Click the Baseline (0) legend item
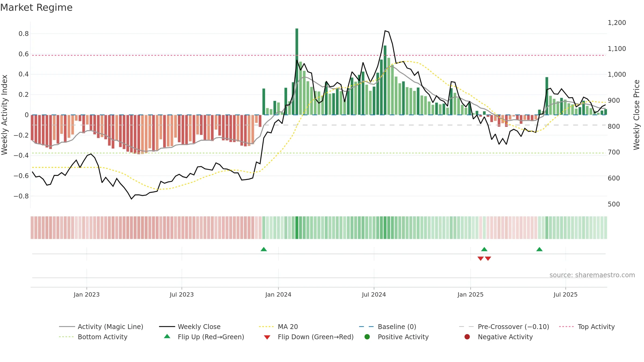 coord(387,327)
